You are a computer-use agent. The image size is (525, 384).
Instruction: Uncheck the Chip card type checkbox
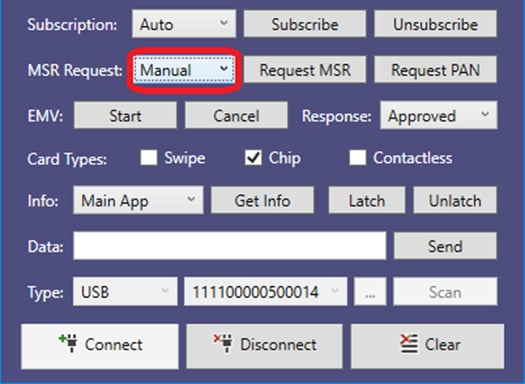tap(253, 158)
